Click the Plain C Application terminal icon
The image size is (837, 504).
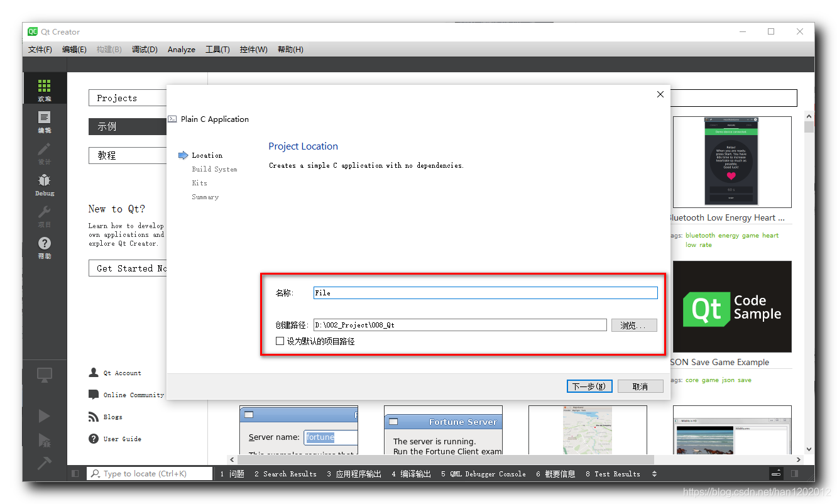[172, 119]
